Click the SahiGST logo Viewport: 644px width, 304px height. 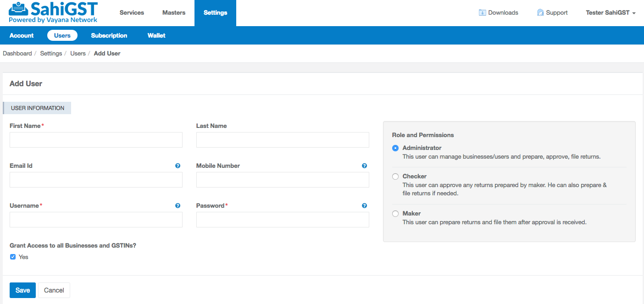point(53,12)
